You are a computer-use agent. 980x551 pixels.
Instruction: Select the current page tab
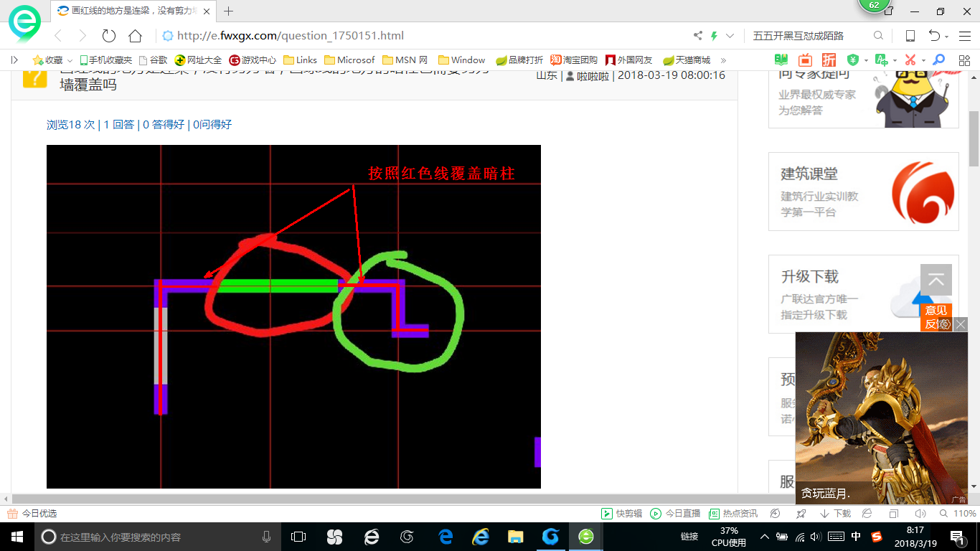(x=134, y=11)
